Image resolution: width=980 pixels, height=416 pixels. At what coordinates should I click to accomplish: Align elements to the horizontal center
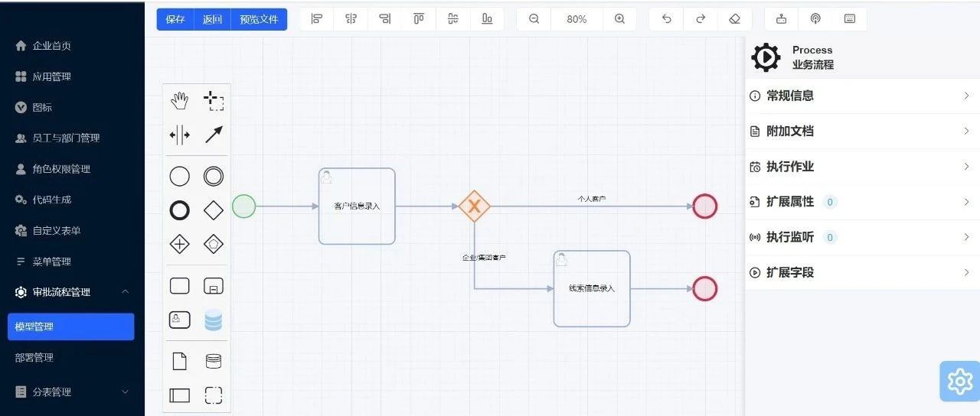click(351, 19)
